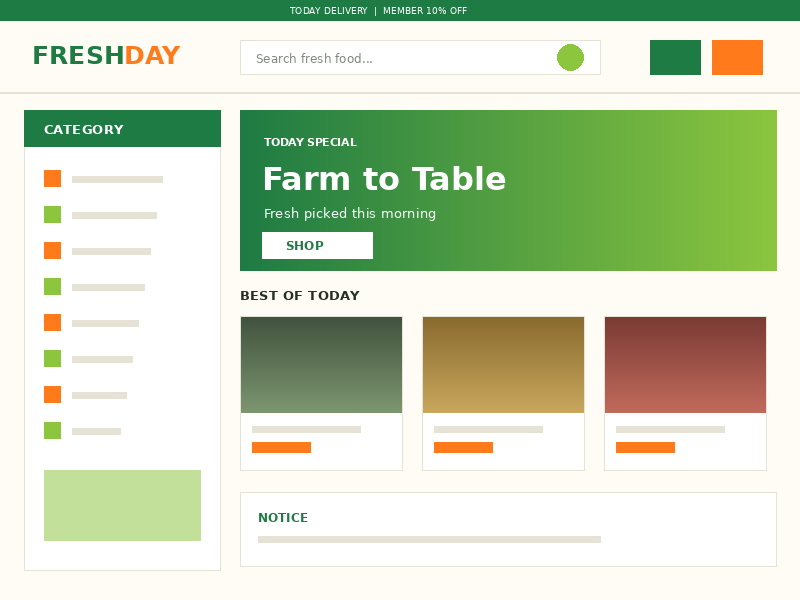This screenshot has height=600, width=800.
Task: Click the CATEGORY sidebar header
Action: point(122,129)
